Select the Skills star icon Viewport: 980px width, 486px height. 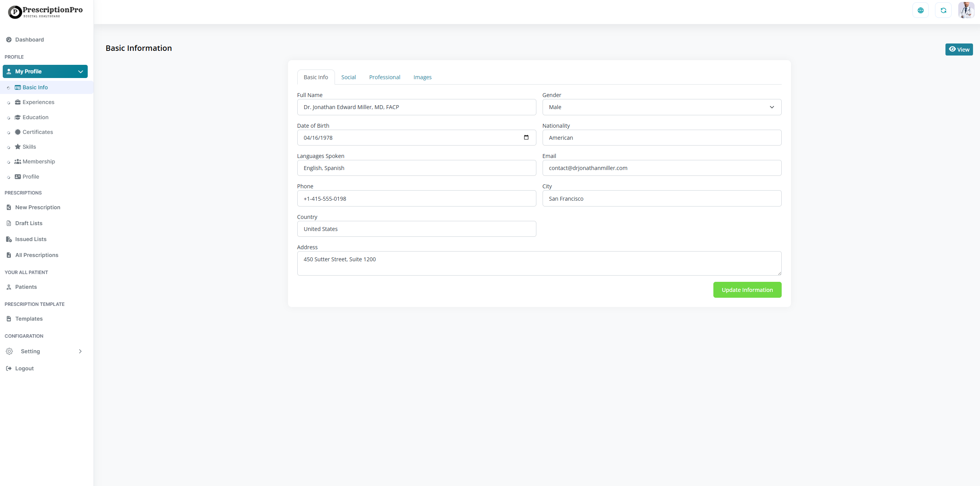click(x=18, y=147)
